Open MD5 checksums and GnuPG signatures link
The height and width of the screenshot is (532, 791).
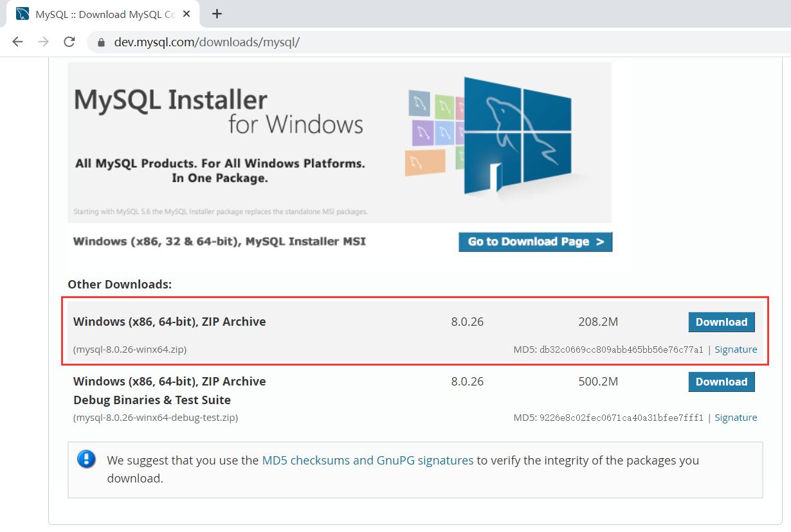coord(367,460)
